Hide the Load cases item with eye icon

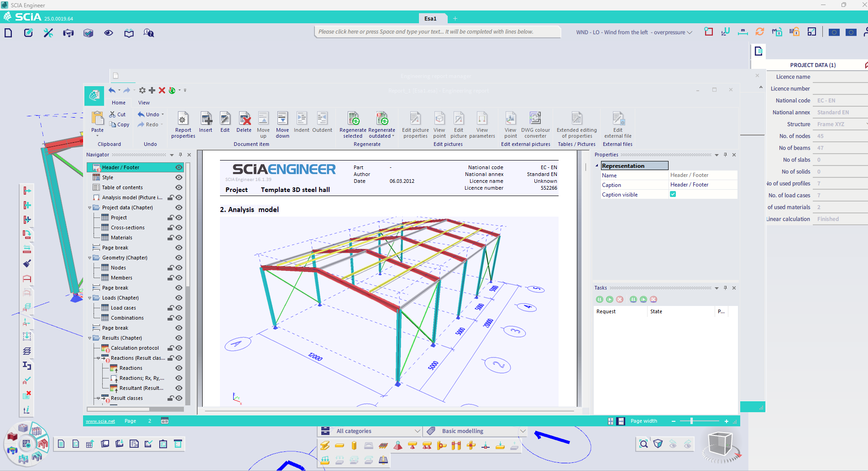[x=179, y=308]
